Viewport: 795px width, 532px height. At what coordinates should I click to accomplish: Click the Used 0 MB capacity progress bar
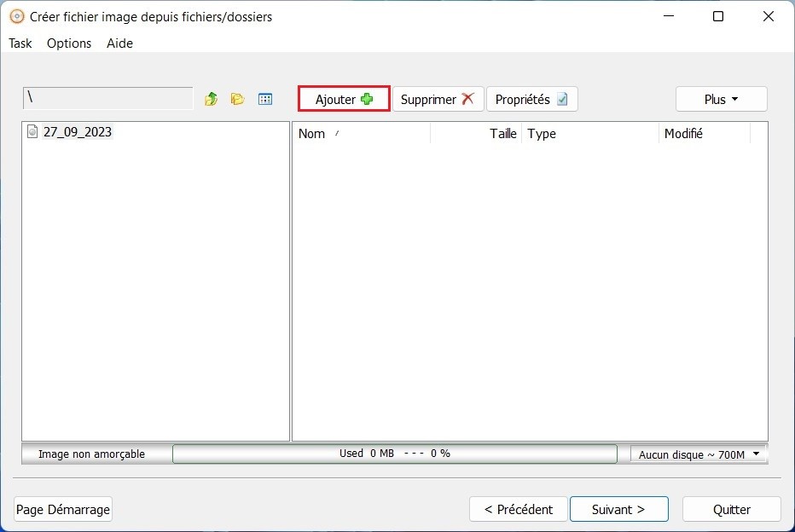(395, 454)
